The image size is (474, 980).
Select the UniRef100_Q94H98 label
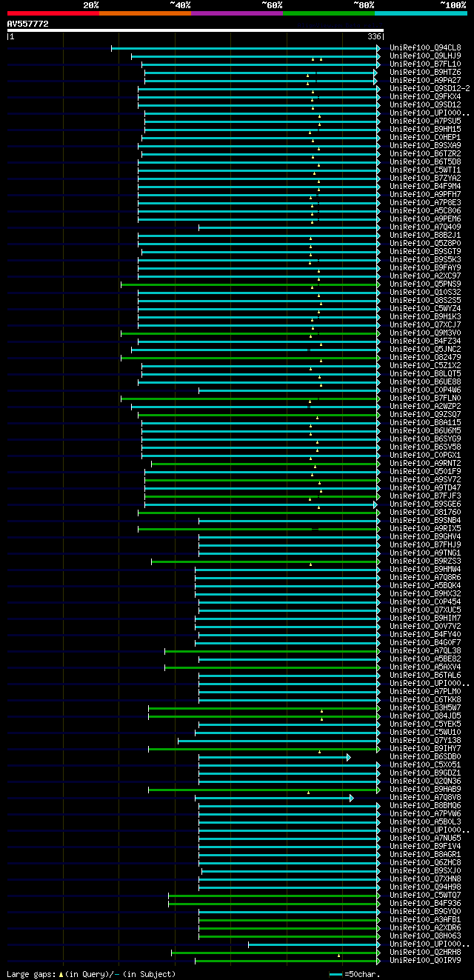coord(425,887)
